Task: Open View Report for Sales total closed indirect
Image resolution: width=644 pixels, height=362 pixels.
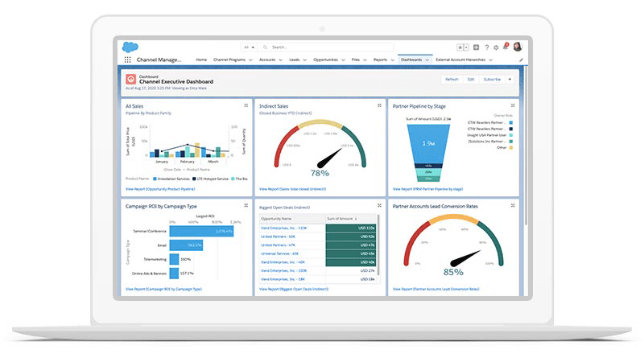Action: tap(292, 189)
